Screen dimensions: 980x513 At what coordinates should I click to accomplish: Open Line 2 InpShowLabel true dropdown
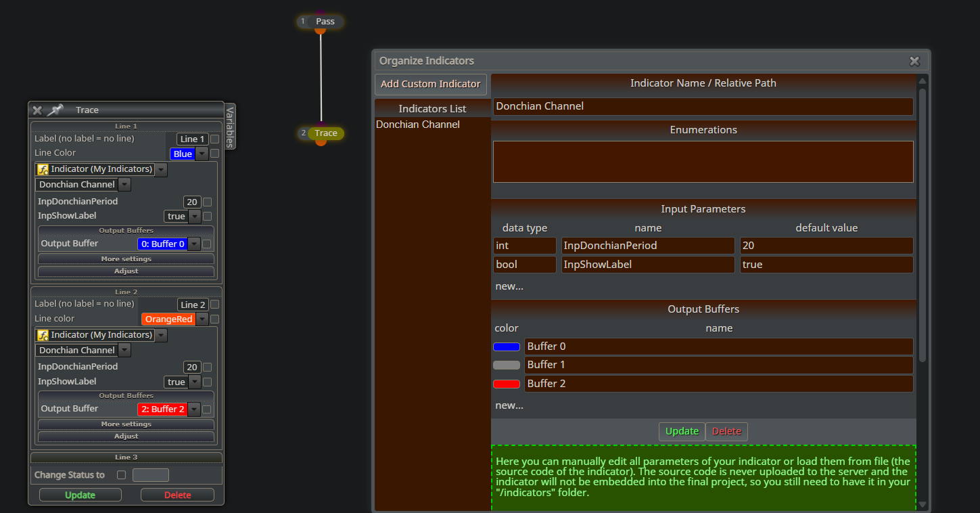pos(194,382)
